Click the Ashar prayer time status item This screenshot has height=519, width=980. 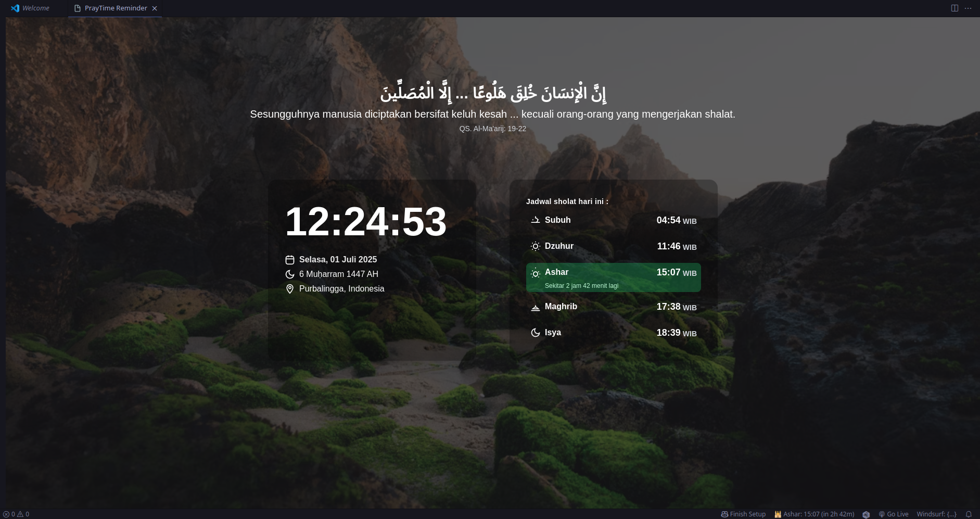(x=814, y=514)
